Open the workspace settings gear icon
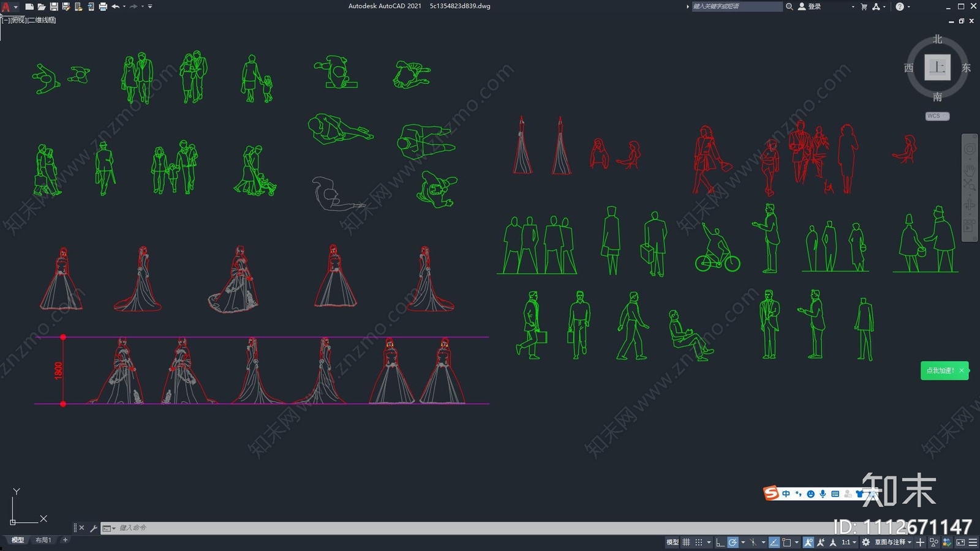This screenshot has width=980, height=551. 865,542
